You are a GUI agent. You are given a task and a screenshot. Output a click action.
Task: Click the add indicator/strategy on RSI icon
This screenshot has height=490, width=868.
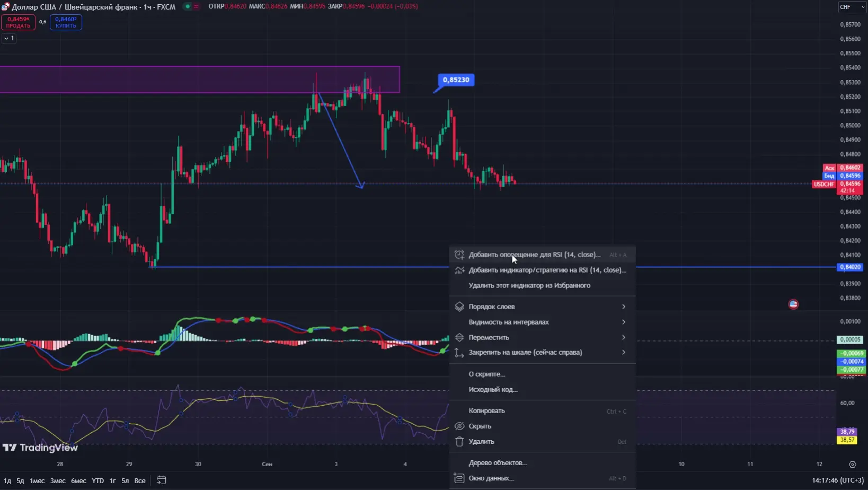[459, 270]
